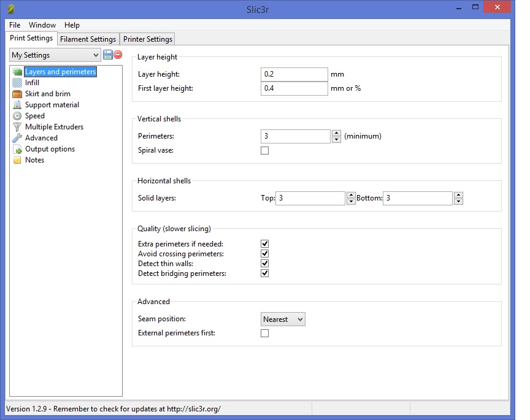Image resolution: width=530 pixels, height=420 pixels.
Task: Click the Horizontal shells group heading
Action: 164,181
